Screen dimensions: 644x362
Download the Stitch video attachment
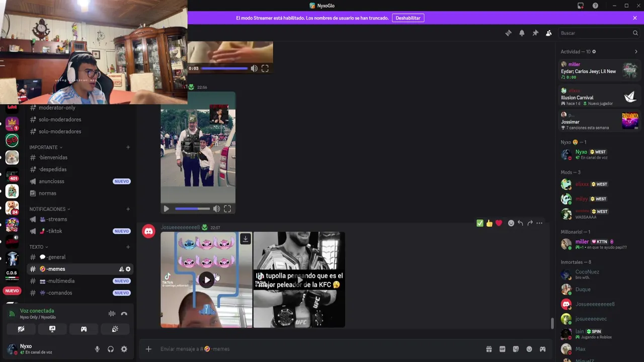coord(246,239)
